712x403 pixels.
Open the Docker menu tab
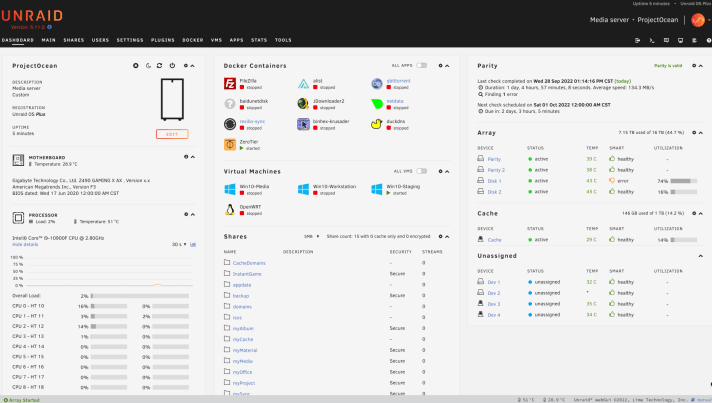point(192,40)
